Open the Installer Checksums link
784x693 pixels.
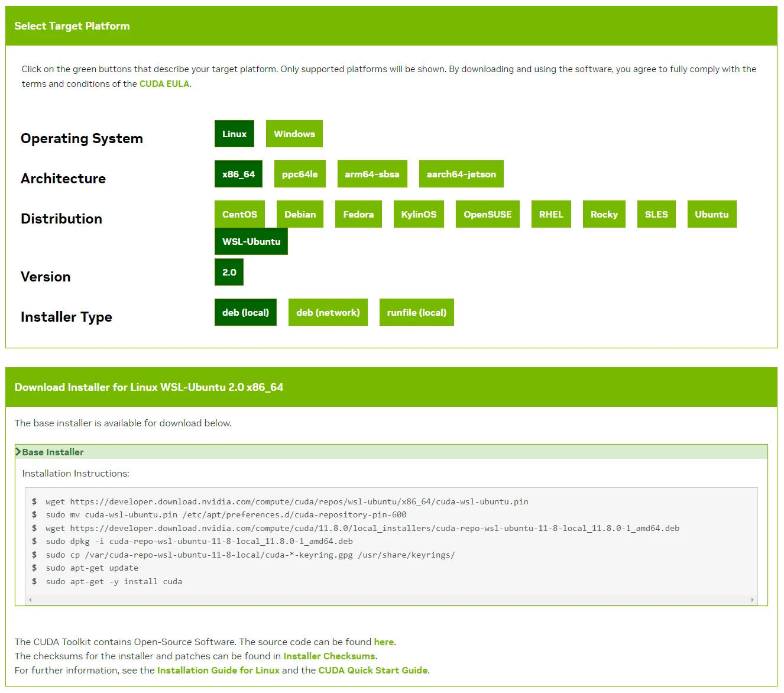[329, 656]
